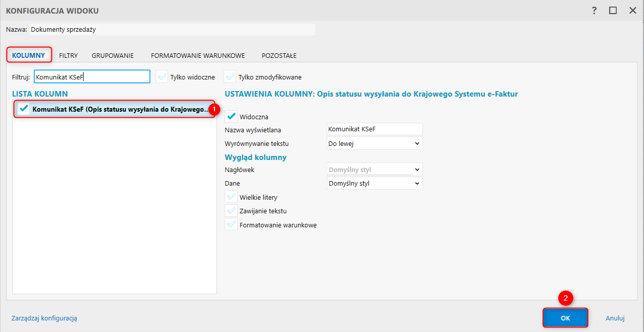Enable the Tylko widoczne filter checkbox
The image size is (644, 332).
(162, 77)
